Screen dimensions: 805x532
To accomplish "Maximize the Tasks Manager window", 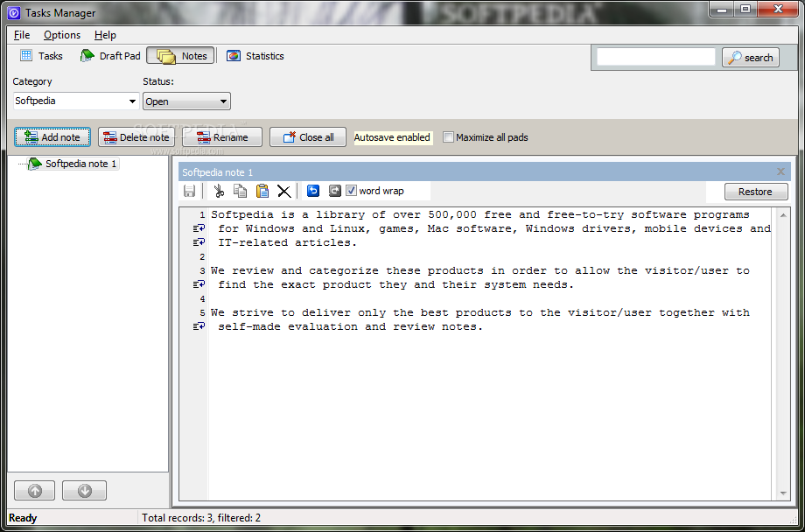I will click(745, 9).
